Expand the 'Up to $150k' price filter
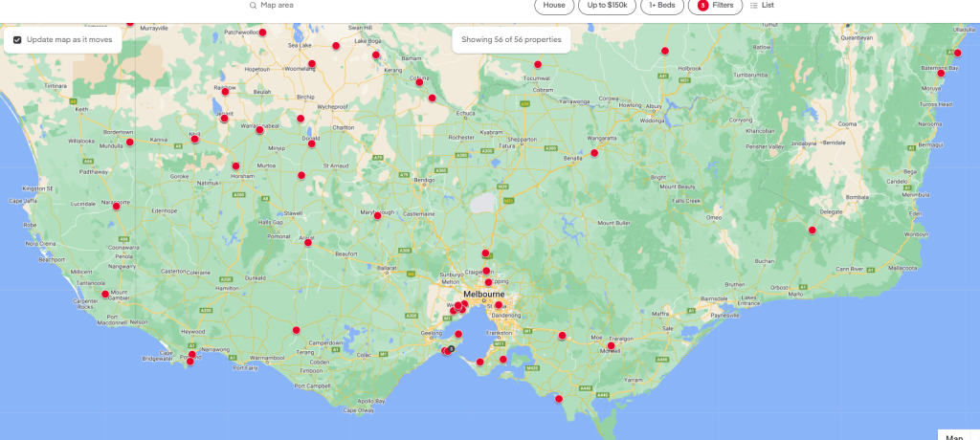Screen dimensions: 980x440 tap(608, 6)
